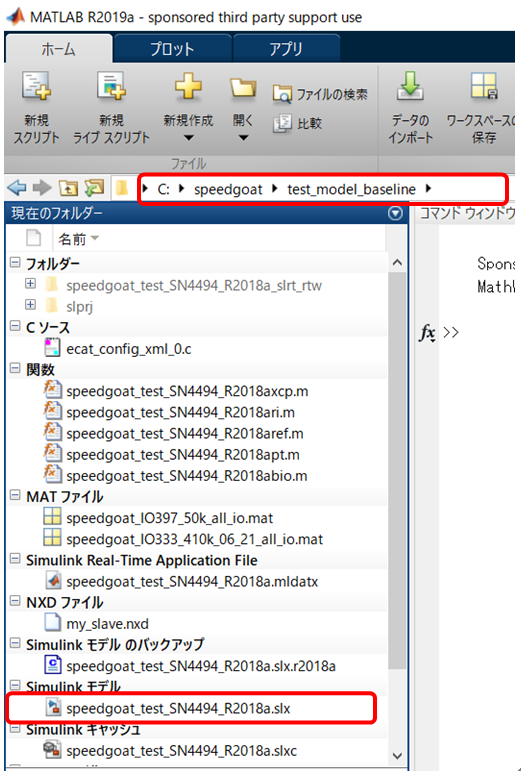Click the New Script (新規スクリプト) icon
This screenshot has width=521, height=771.
pyautogui.click(x=36, y=87)
